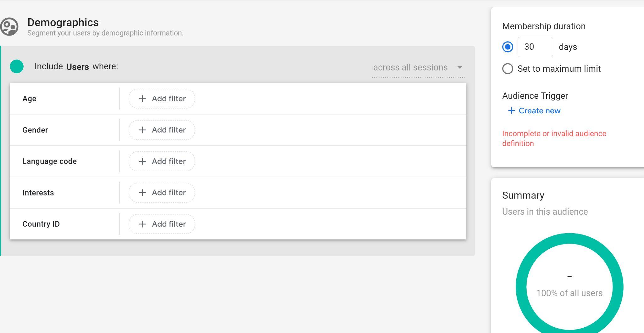
Task: Click plus icon in Gender row
Action: click(x=142, y=130)
